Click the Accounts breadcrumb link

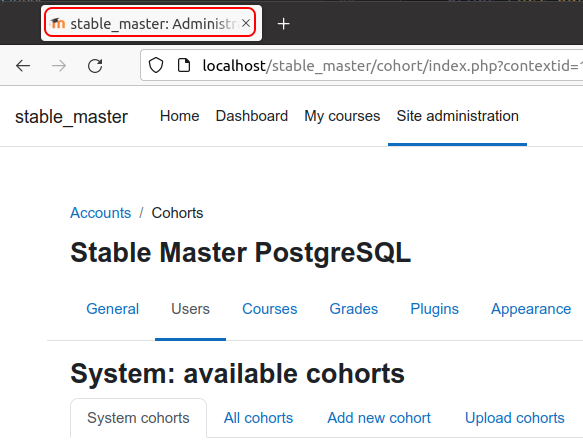click(100, 213)
